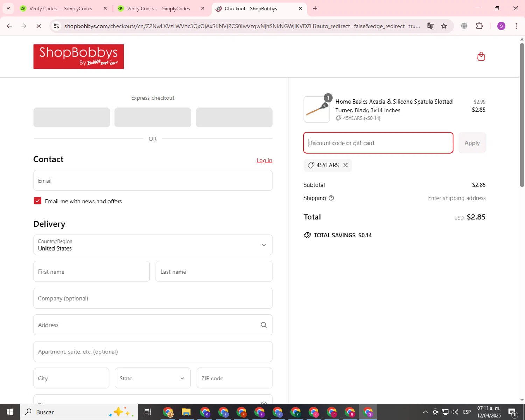Screen dimensions: 525x420
Task: Open the Chrome profile avatar
Action: pos(501,26)
